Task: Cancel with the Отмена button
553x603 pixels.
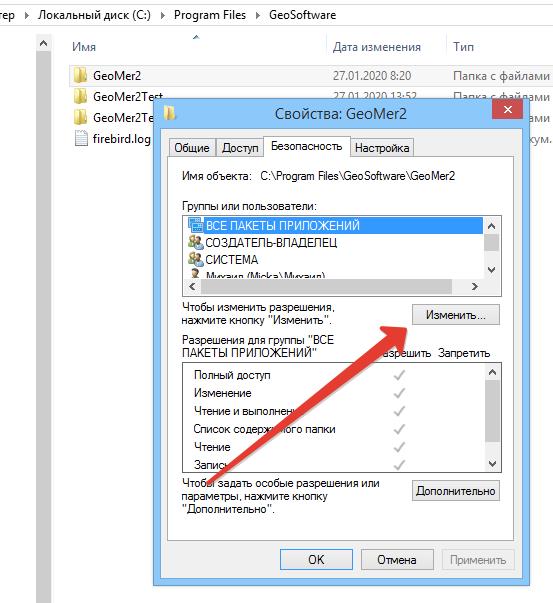Action: click(x=397, y=560)
